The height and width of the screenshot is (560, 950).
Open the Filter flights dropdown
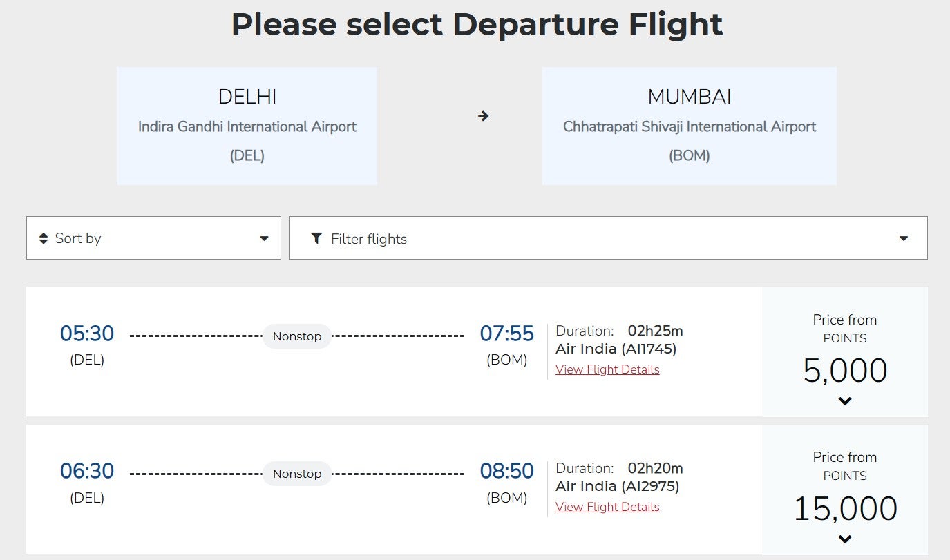609,238
